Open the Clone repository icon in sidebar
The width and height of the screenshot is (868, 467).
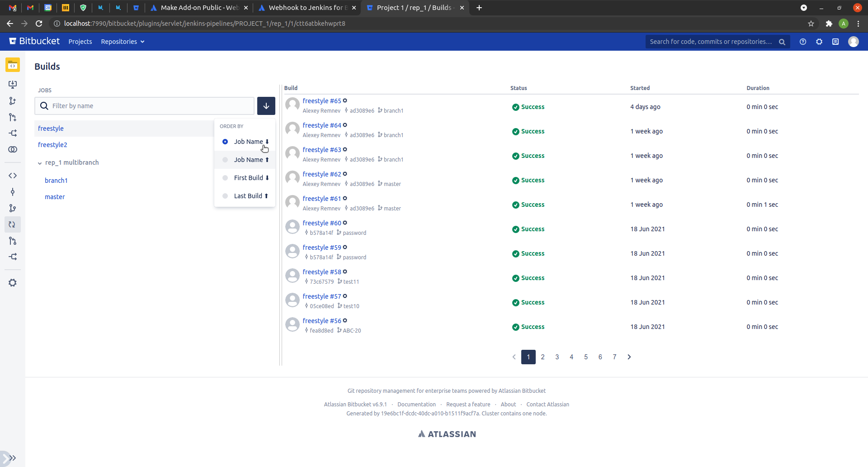tap(13, 84)
